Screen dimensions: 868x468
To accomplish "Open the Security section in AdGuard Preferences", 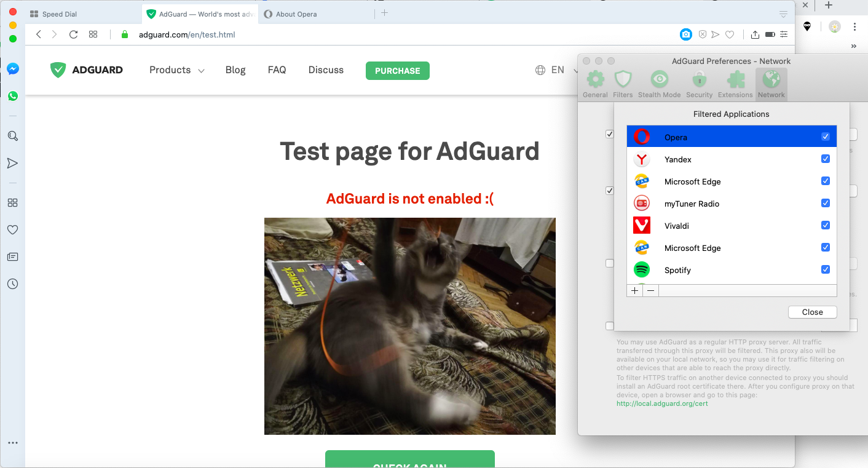I will pos(699,83).
